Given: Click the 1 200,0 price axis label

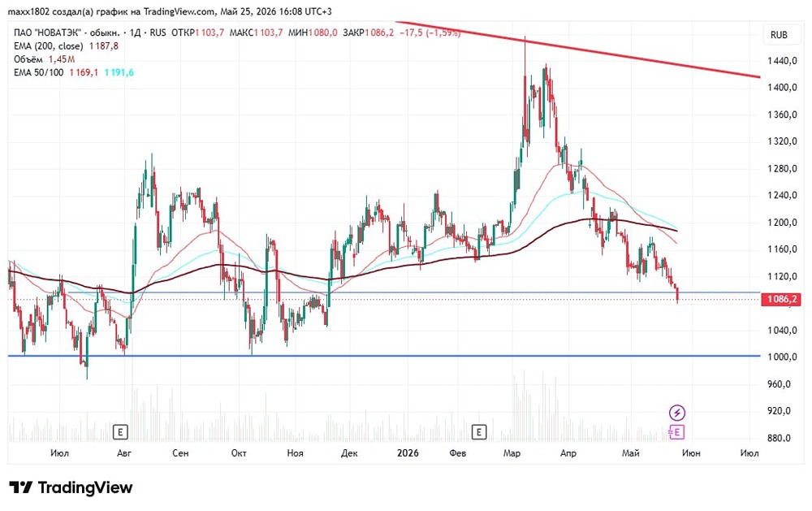Looking at the screenshot, I should click(x=782, y=223).
